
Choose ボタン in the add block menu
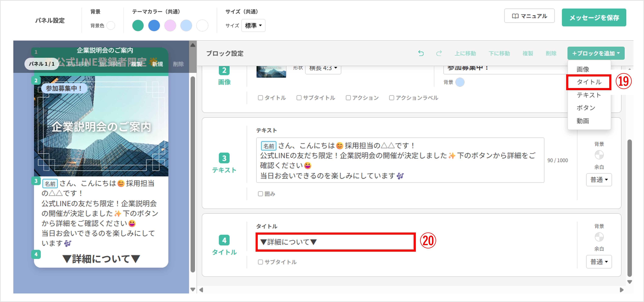pos(586,108)
